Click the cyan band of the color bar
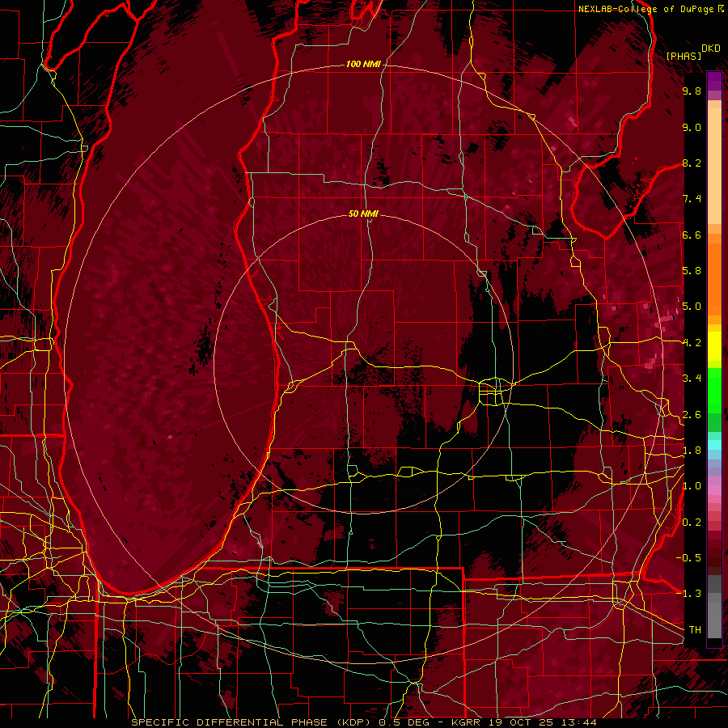This screenshot has height=728, width=728. click(714, 445)
